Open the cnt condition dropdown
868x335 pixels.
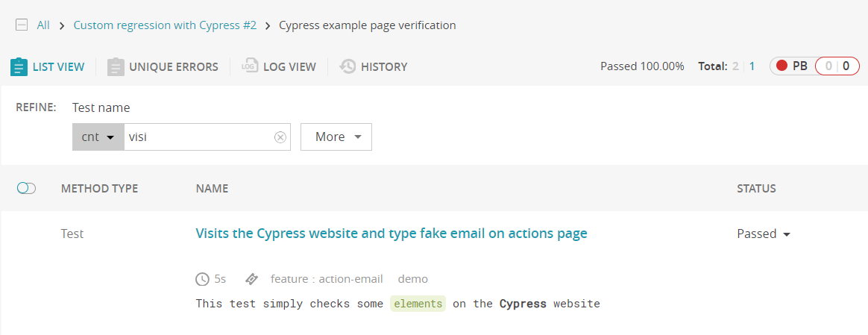(98, 137)
